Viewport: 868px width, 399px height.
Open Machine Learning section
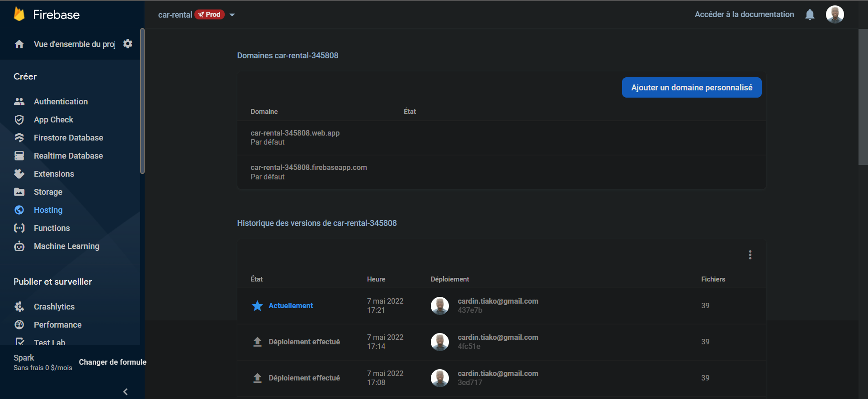pyautogui.click(x=66, y=246)
